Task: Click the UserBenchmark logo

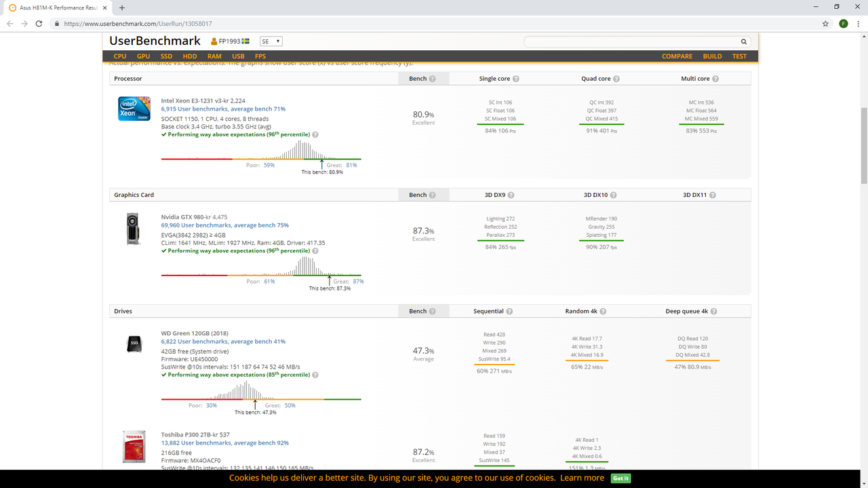Action: pos(155,41)
